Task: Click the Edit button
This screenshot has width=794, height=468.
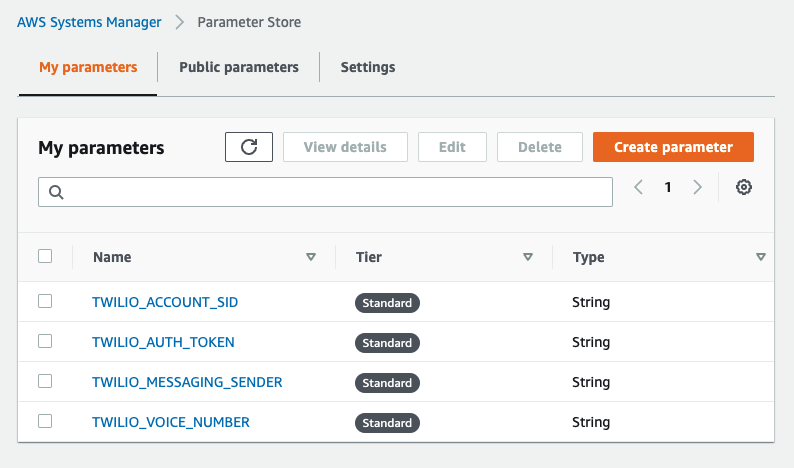Action: 452,147
